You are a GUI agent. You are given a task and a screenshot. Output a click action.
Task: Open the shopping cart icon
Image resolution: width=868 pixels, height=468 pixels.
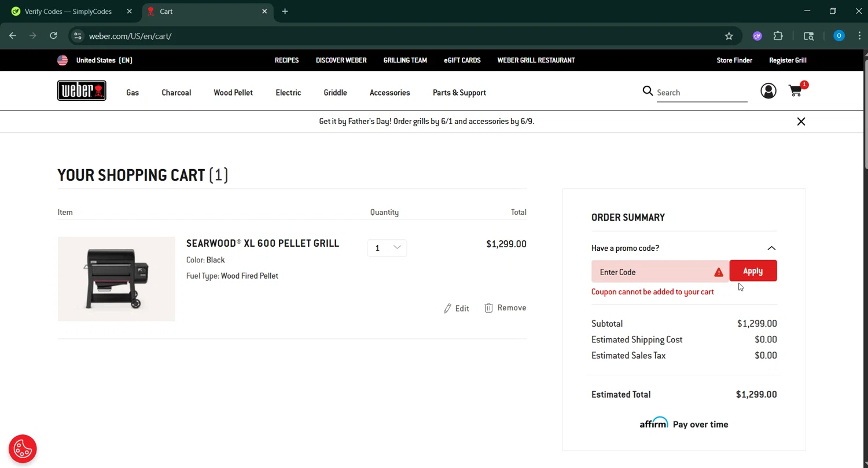tap(796, 90)
